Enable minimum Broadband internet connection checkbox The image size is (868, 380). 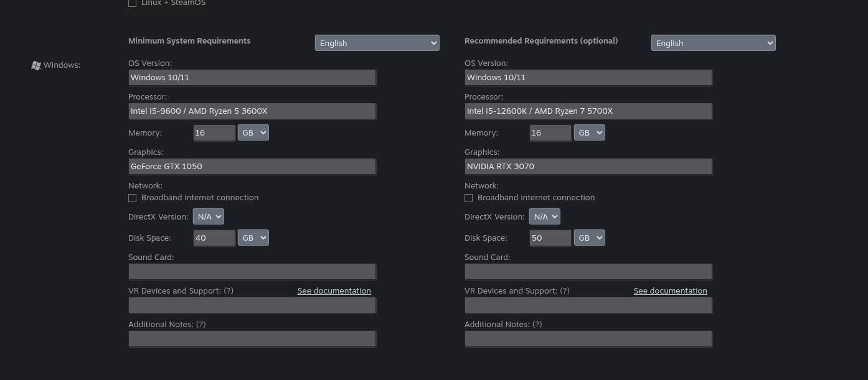click(x=132, y=198)
